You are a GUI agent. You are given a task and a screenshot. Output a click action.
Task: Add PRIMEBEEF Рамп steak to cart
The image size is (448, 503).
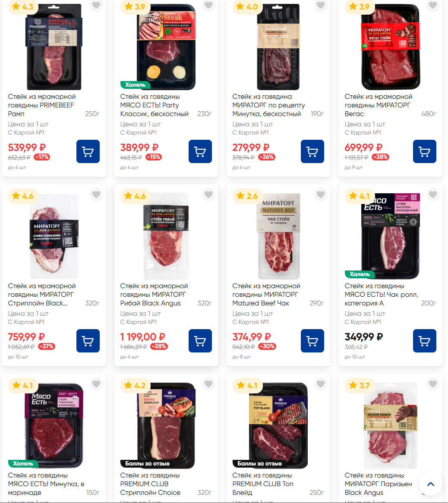pyautogui.click(x=88, y=151)
